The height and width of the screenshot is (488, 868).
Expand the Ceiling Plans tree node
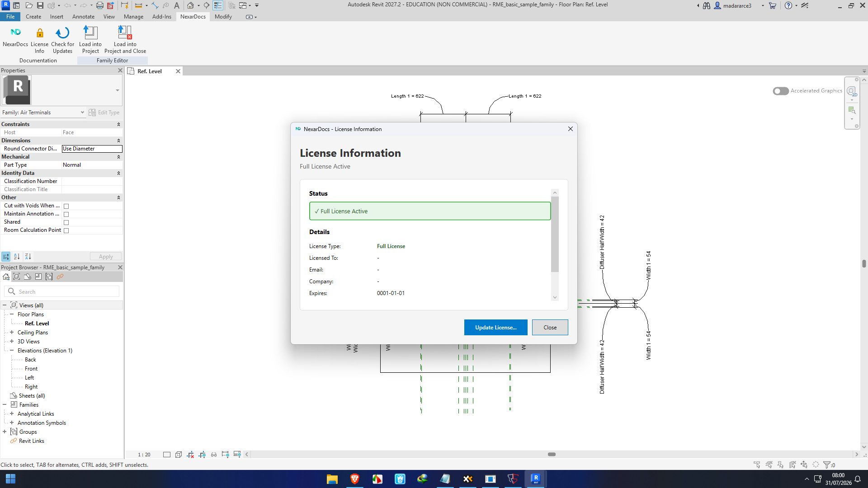12,332
